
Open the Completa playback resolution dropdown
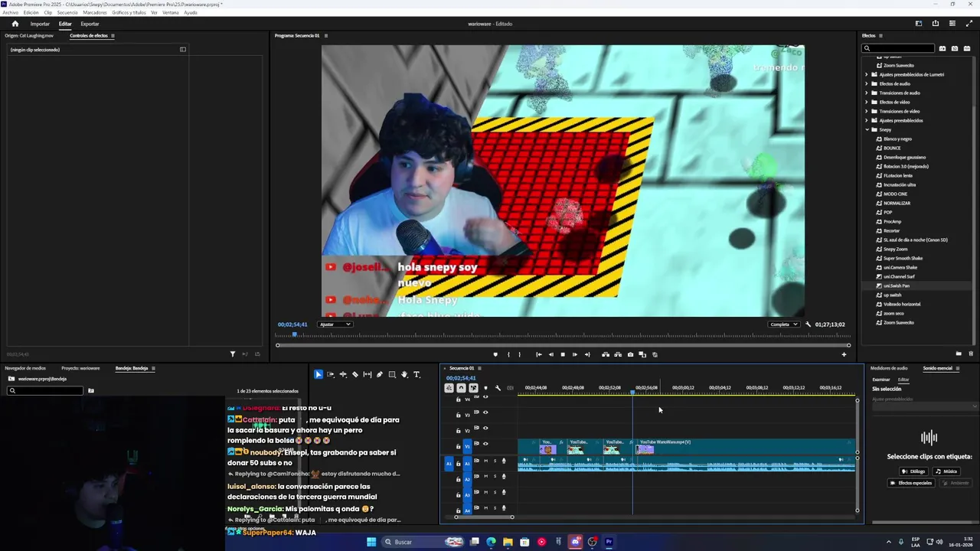pyautogui.click(x=784, y=324)
